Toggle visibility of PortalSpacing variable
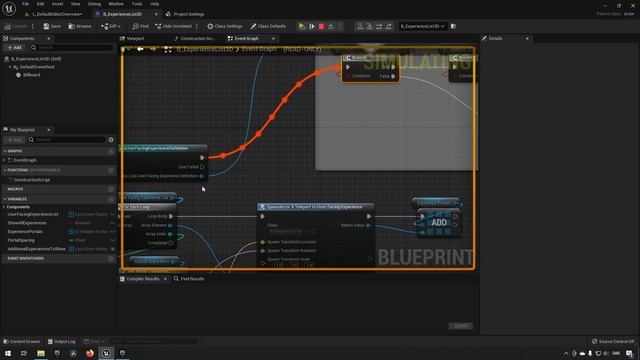The image size is (640, 360). click(113, 240)
